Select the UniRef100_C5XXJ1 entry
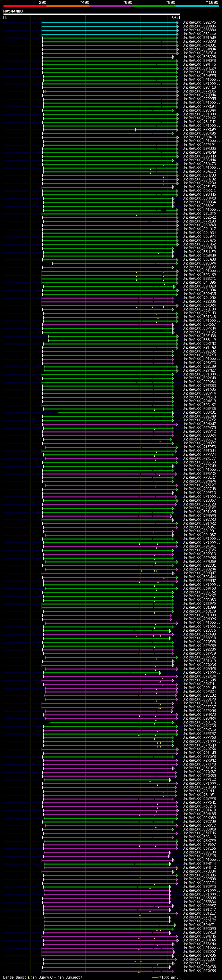222x980 pixels. tap(199, 191)
